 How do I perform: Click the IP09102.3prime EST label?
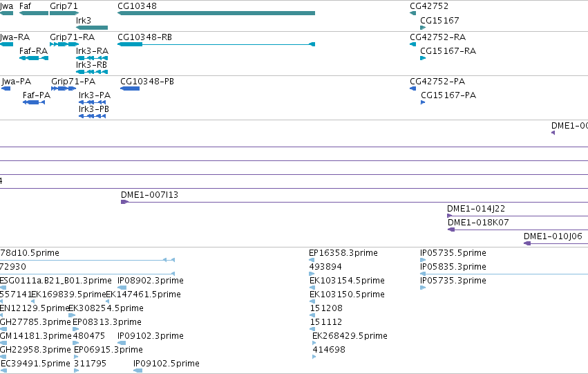[151, 336]
